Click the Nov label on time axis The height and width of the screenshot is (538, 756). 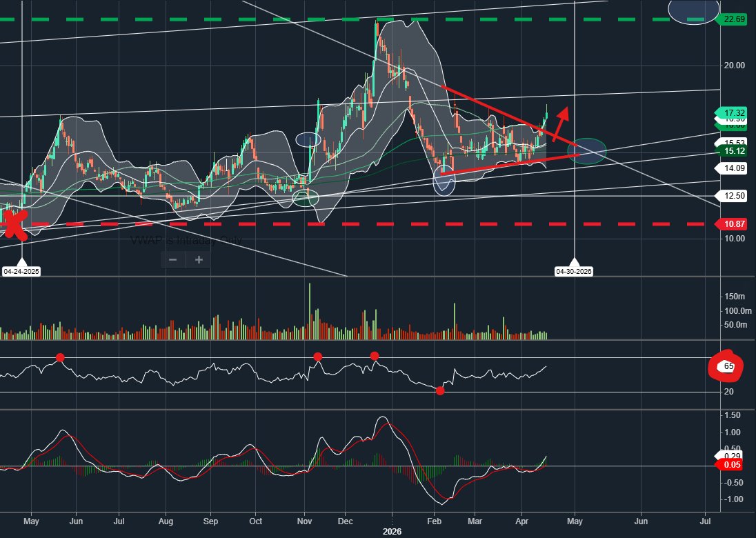coord(304,521)
